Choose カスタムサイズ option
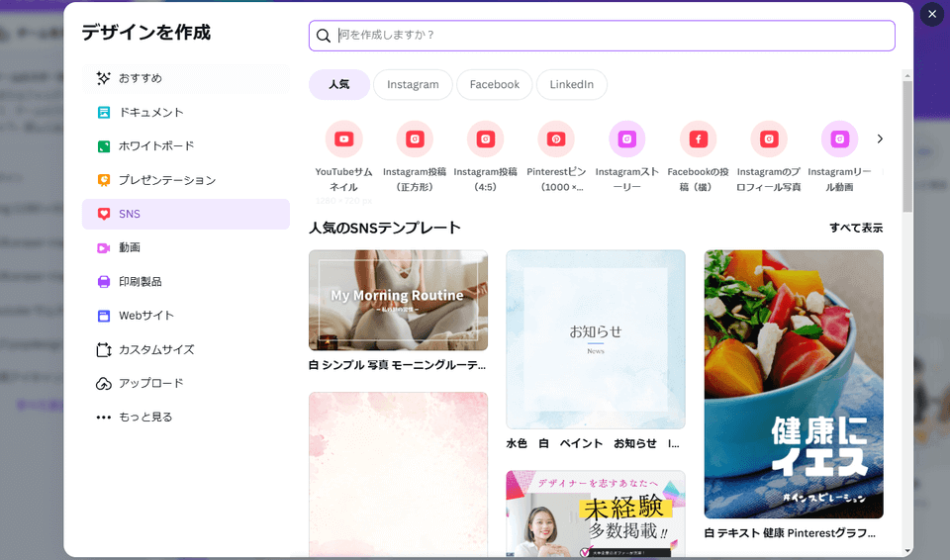The image size is (950, 560). 186,349
